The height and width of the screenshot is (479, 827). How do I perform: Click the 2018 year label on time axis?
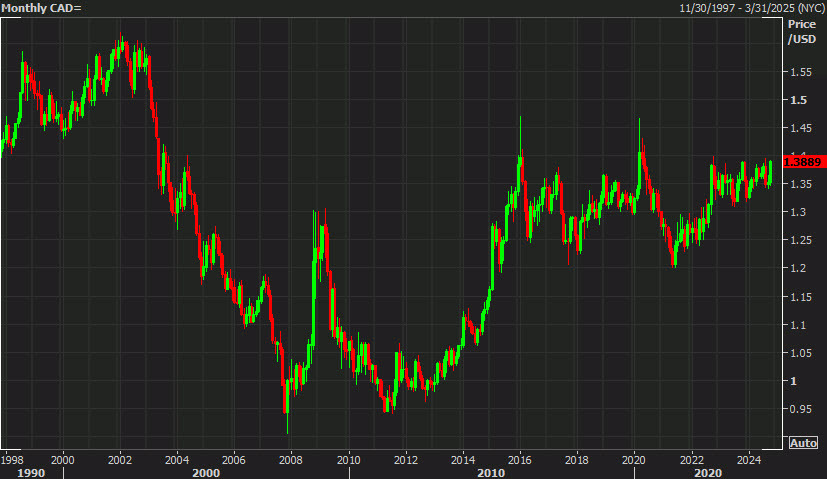click(576, 460)
